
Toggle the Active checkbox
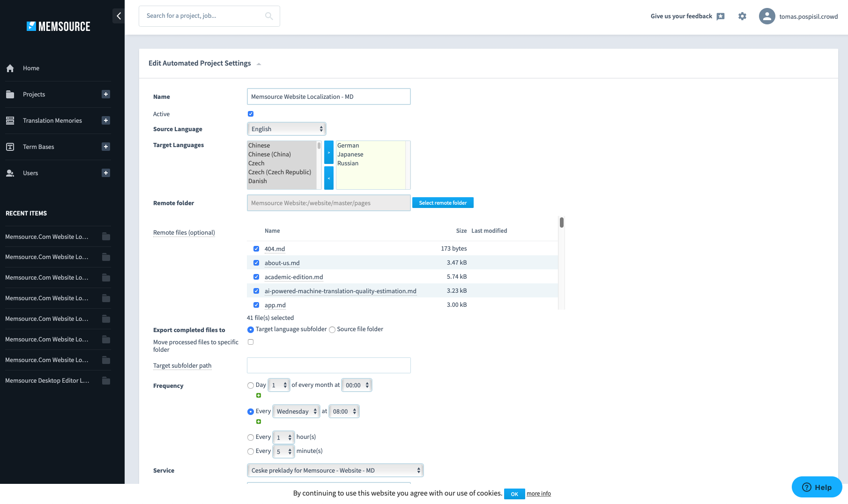point(251,114)
